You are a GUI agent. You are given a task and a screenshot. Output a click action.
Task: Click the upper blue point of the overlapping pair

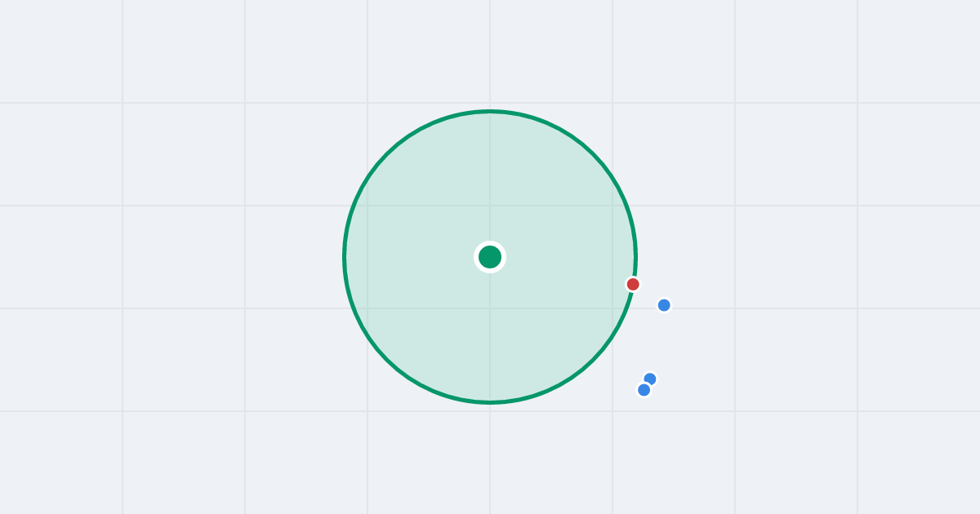click(651, 378)
